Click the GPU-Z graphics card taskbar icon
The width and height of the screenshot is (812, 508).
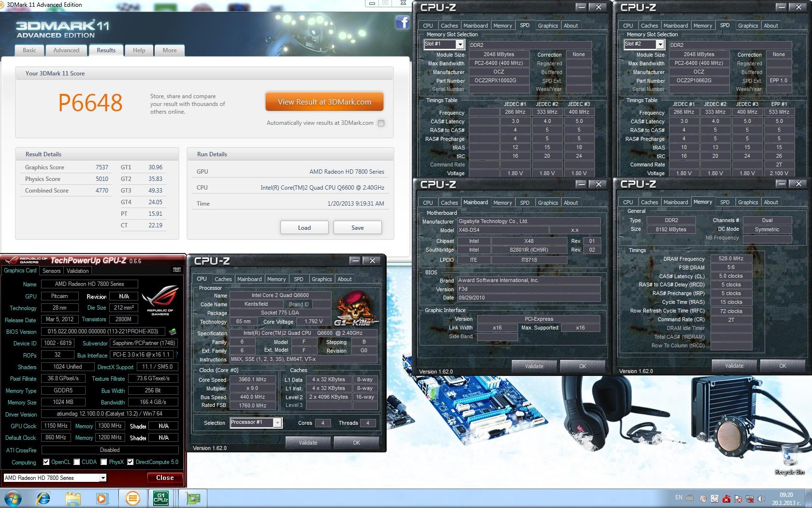193,498
